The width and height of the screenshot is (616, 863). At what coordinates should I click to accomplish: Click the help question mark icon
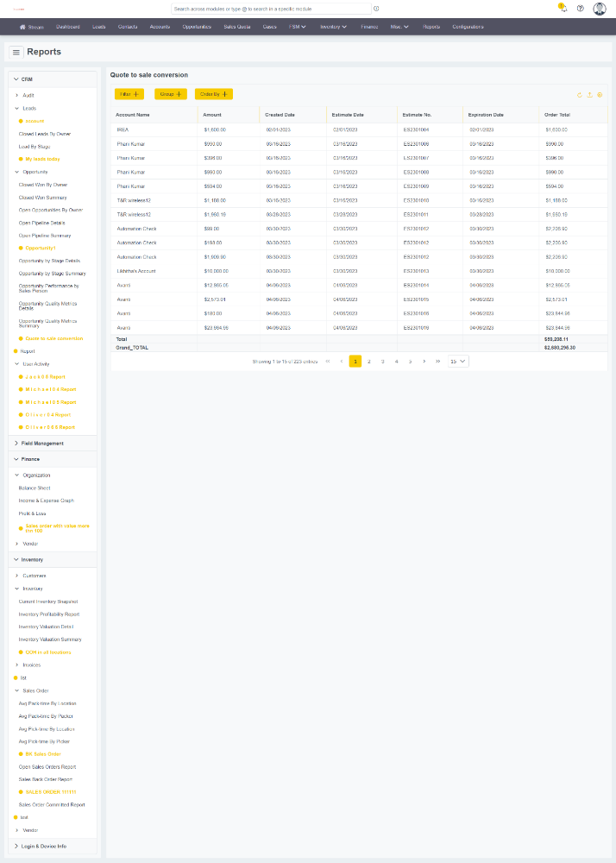(x=581, y=9)
